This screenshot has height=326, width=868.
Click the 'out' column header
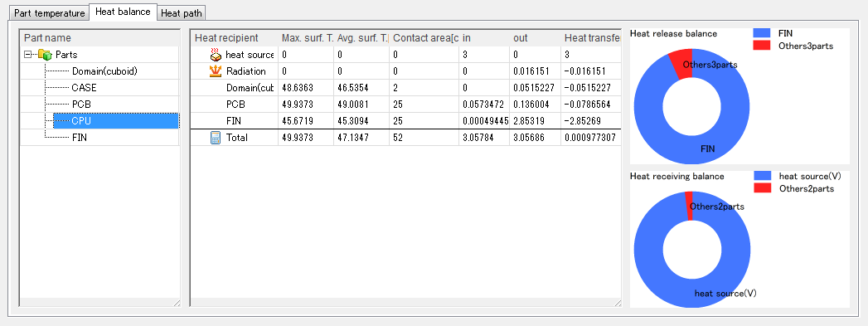[x=535, y=38]
